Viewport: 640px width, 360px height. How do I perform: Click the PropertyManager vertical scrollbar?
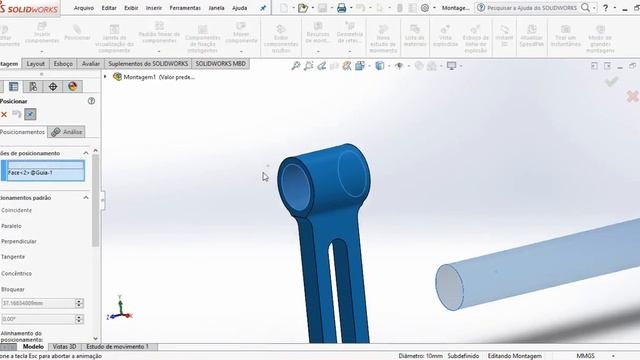point(96,201)
